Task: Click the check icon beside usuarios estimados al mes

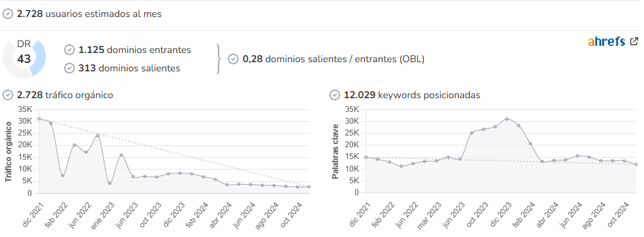Action: point(8,14)
